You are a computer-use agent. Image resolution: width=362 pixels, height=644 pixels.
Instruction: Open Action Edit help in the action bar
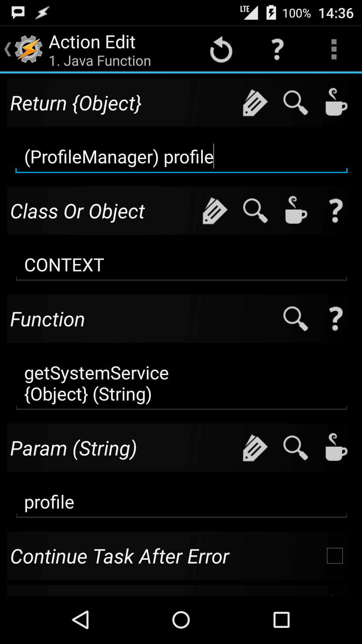pyautogui.click(x=277, y=50)
